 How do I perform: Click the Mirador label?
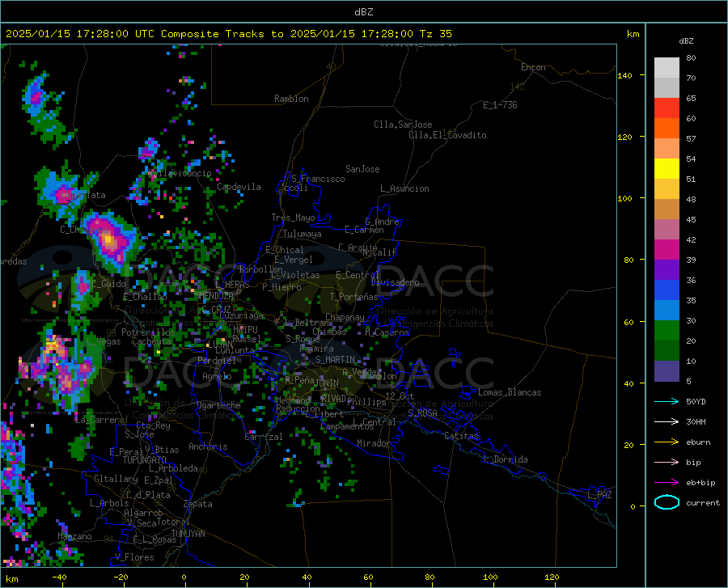click(x=373, y=443)
